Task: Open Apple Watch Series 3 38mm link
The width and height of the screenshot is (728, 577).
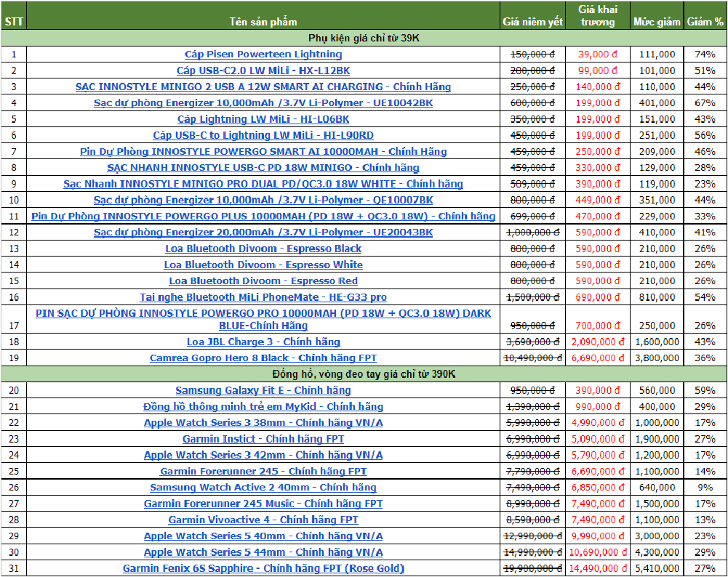Action: coord(263,423)
